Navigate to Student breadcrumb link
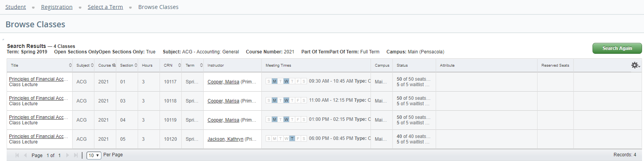Image resolution: width=644 pixels, height=161 pixels. click(16, 7)
